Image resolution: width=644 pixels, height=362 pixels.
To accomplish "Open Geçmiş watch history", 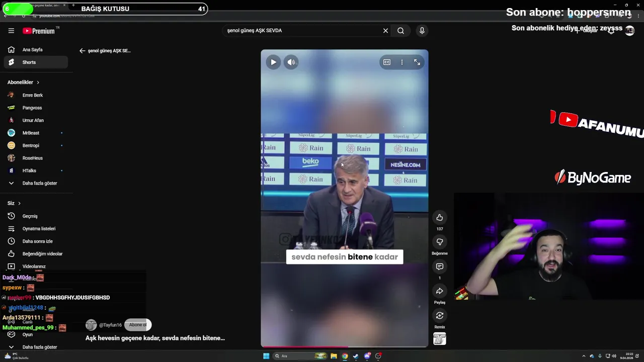I will 35,216.
